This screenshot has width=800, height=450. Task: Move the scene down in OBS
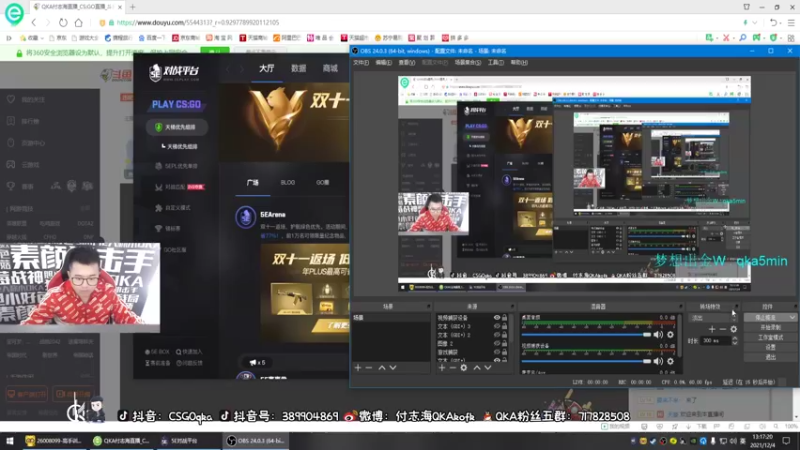pos(393,367)
